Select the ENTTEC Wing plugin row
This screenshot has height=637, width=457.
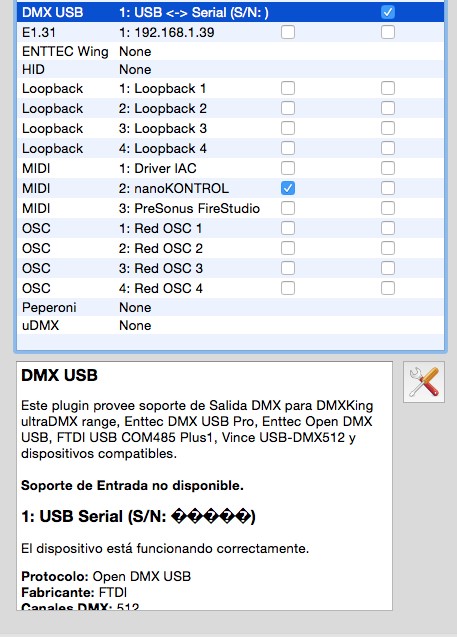pyautogui.click(x=230, y=52)
